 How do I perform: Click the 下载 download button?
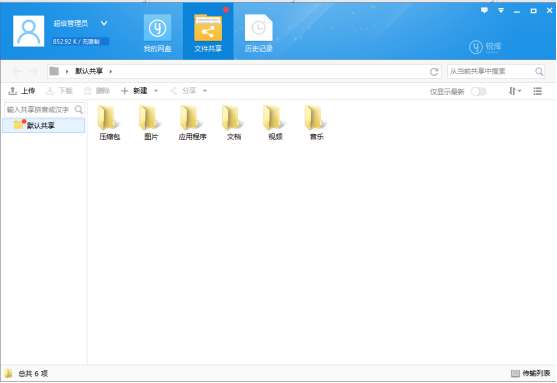click(x=59, y=91)
